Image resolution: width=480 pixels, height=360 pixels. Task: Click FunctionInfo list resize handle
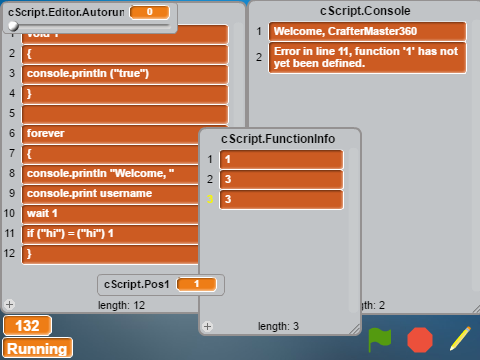pyautogui.click(x=355, y=329)
